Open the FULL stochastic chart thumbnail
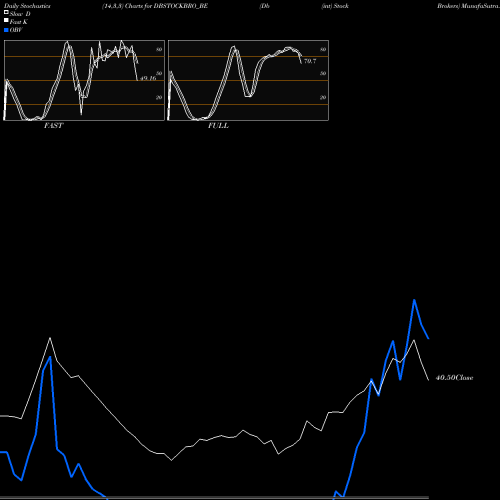The height and width of the screenshot is (500, 500). (248, 80)
